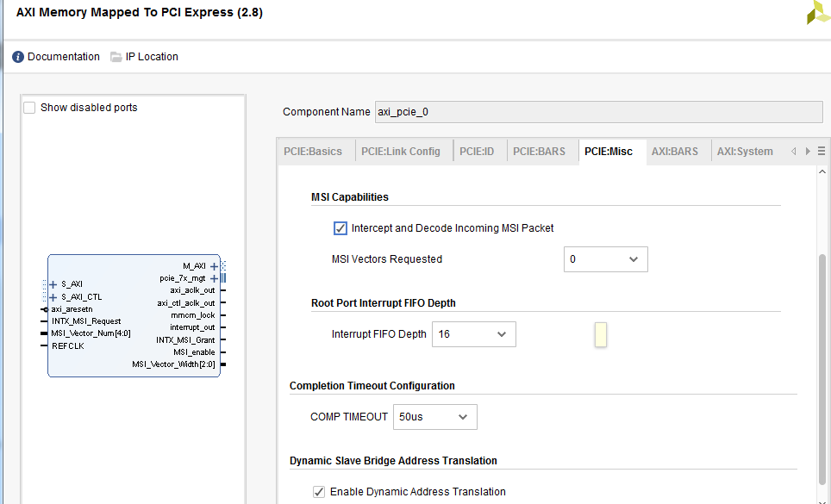Viewport: 831px width, 504px height.
Task: Enable Show disabled ports
Action: (x=29, y=107)
